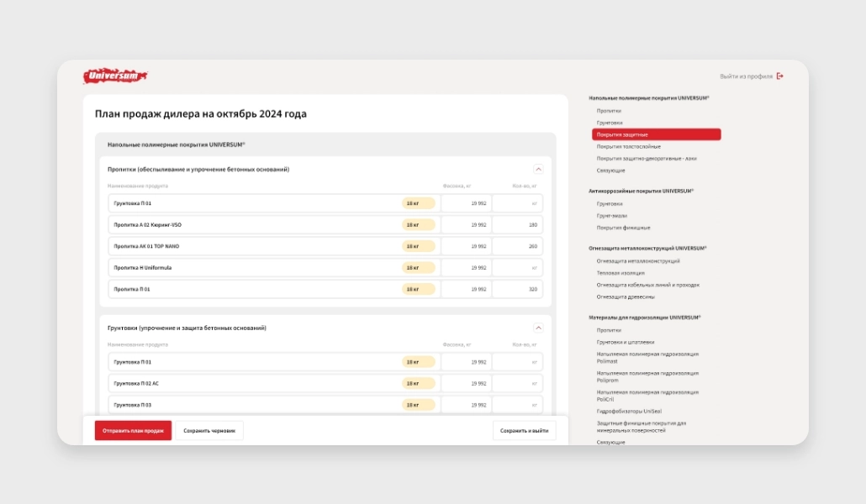Collapse the Грунтовки section with its chevron
Viewport: 866px width, 504px height.
coord(538,328)
